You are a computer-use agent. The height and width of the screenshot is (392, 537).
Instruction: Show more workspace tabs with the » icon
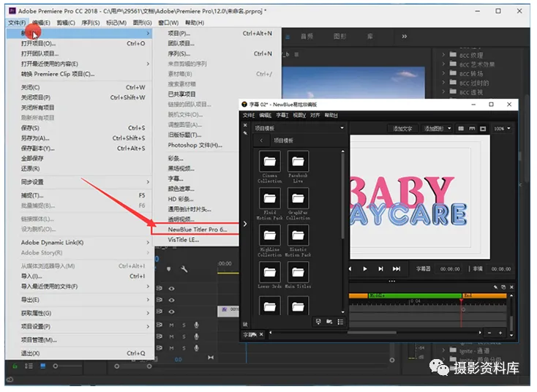(405, 37)
